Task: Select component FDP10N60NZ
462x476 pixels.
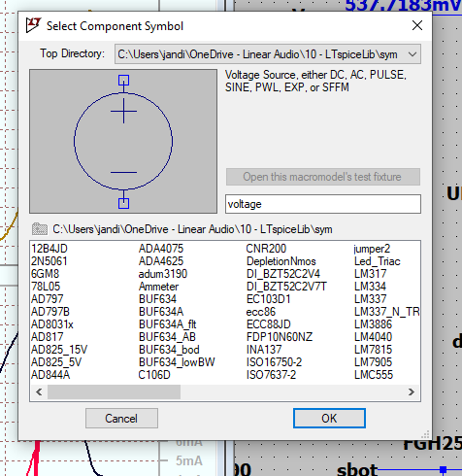Action: 280,337
